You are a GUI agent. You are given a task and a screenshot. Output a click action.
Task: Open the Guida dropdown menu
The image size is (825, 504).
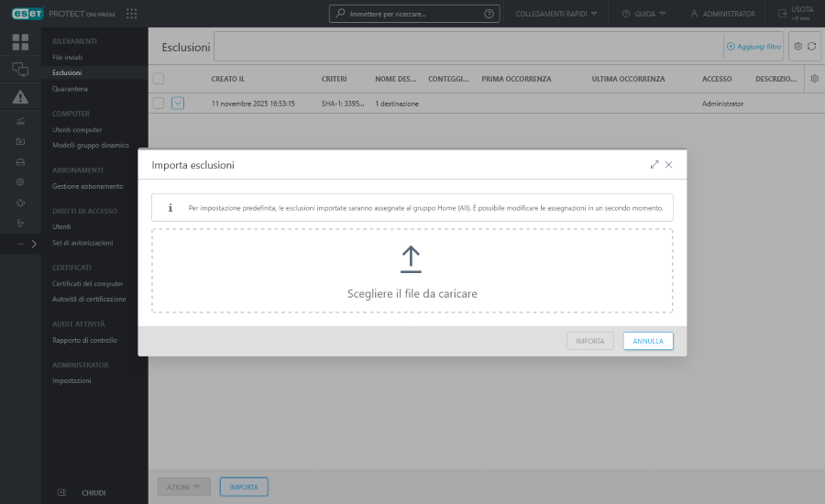[643, 14]
